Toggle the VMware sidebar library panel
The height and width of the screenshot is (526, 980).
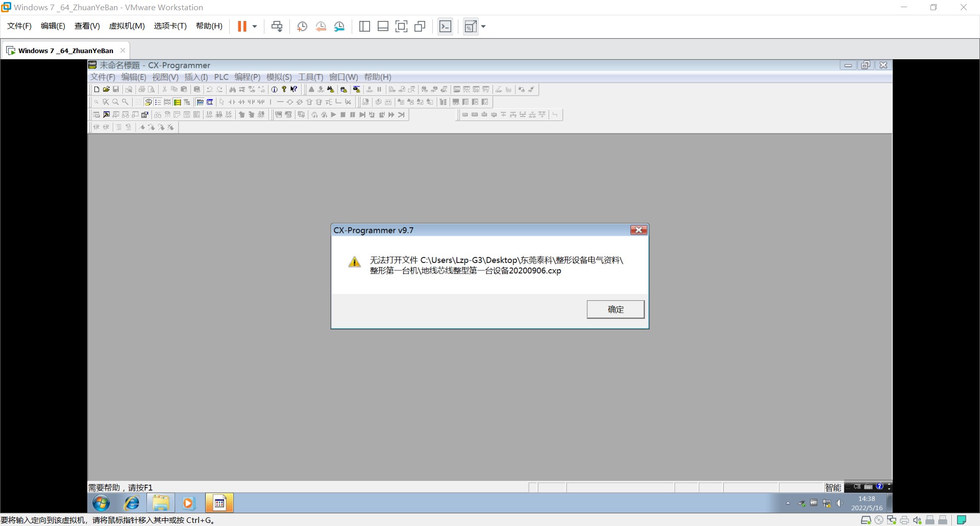tap(364, 27)
